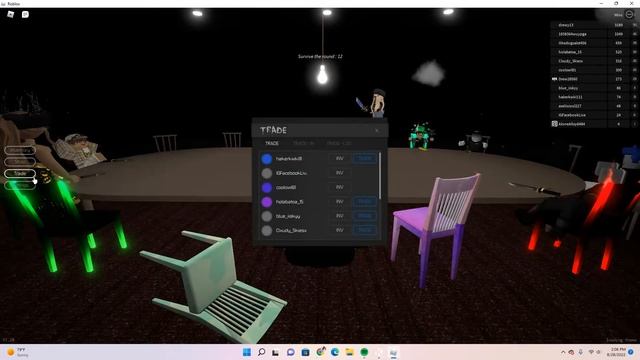This screenshot has width=640, height=360.
Task: Click the gray avatar beside IGFacebookLive
Action: tap(267, 173)
